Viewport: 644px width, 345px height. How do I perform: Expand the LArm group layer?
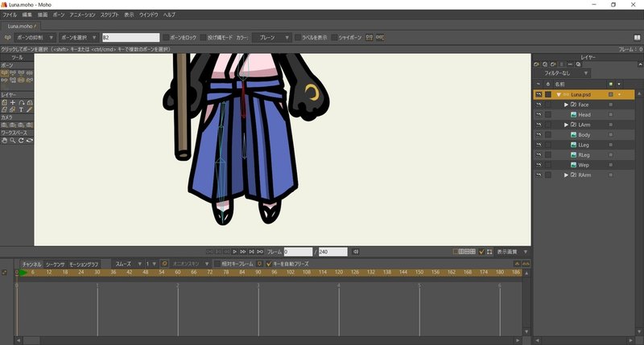point(566,125)
